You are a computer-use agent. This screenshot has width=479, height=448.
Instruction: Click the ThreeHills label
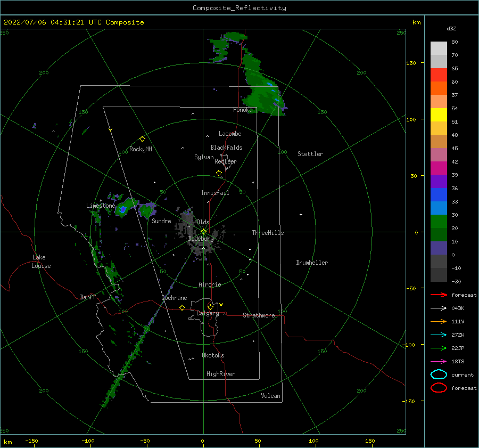coord(268,233)
